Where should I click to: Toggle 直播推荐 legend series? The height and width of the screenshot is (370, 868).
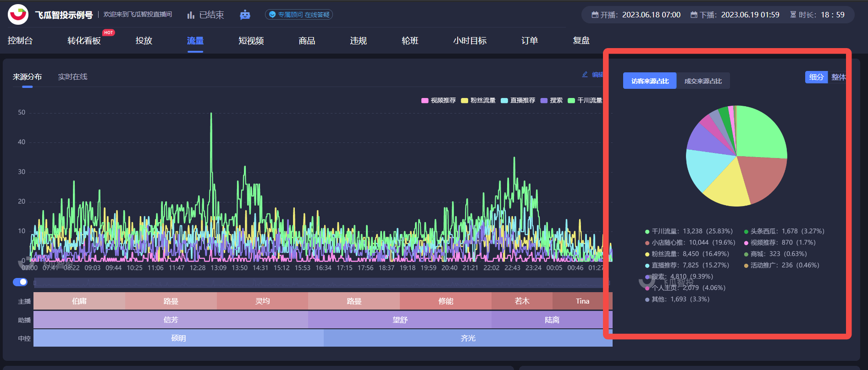tap(518, 100)
